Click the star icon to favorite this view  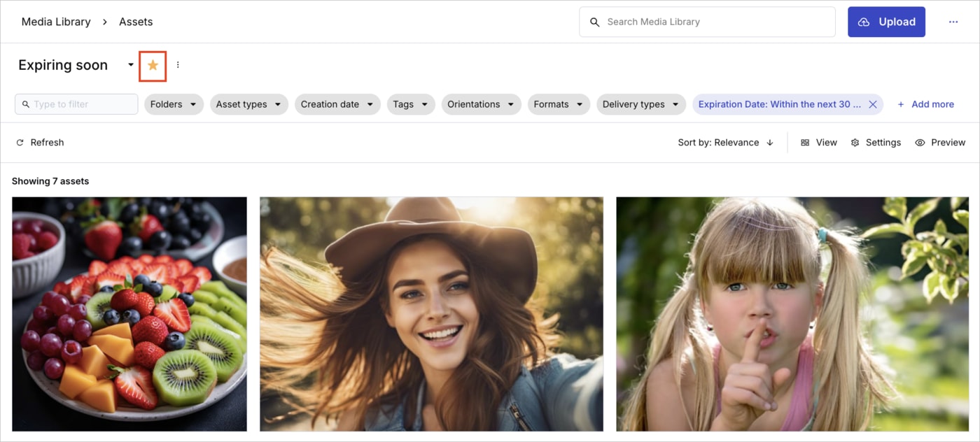tap(153, 64)
